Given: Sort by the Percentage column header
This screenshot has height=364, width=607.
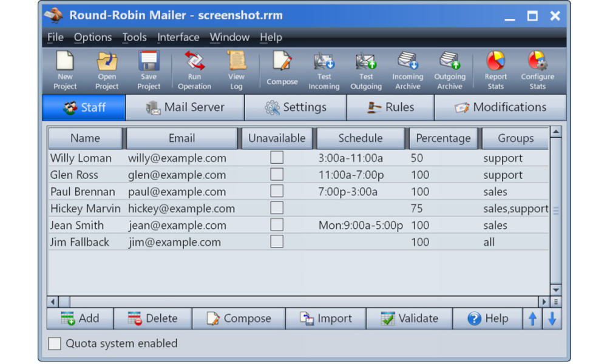Looking at the screenshot, I should (443, 138).
